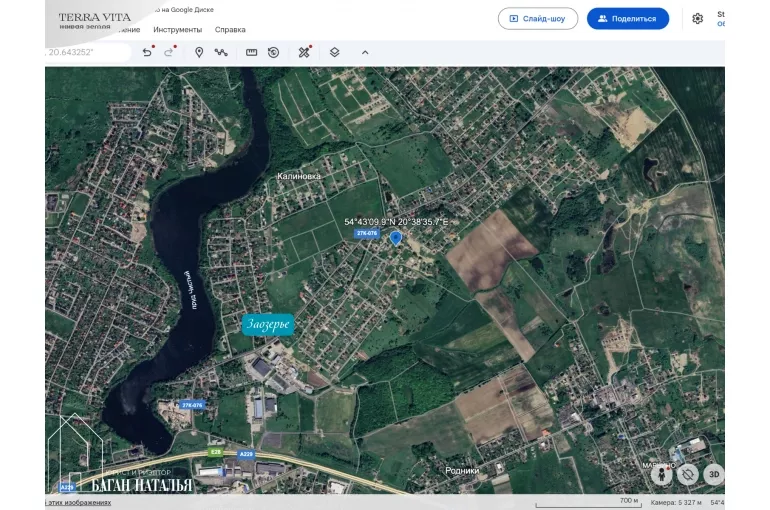Open the settings gear menu
Viewport: 770px width, 510px height.
click(697, 18)
